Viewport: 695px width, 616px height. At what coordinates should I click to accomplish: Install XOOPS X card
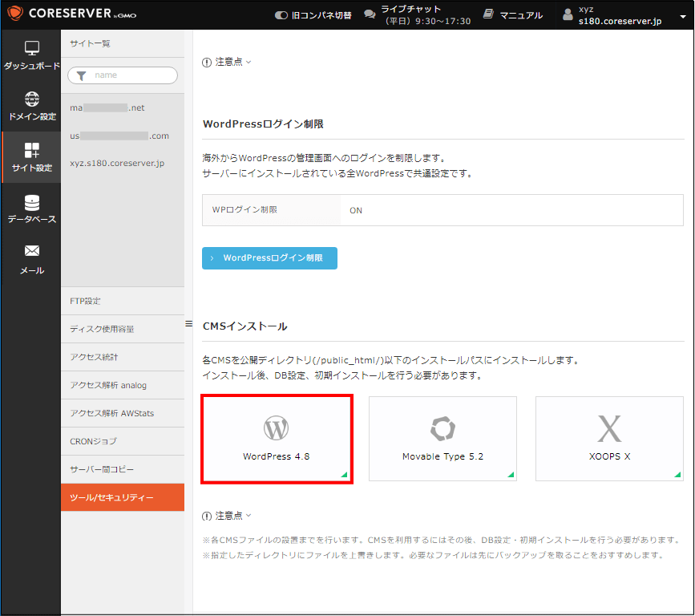[x=609, y=439]
